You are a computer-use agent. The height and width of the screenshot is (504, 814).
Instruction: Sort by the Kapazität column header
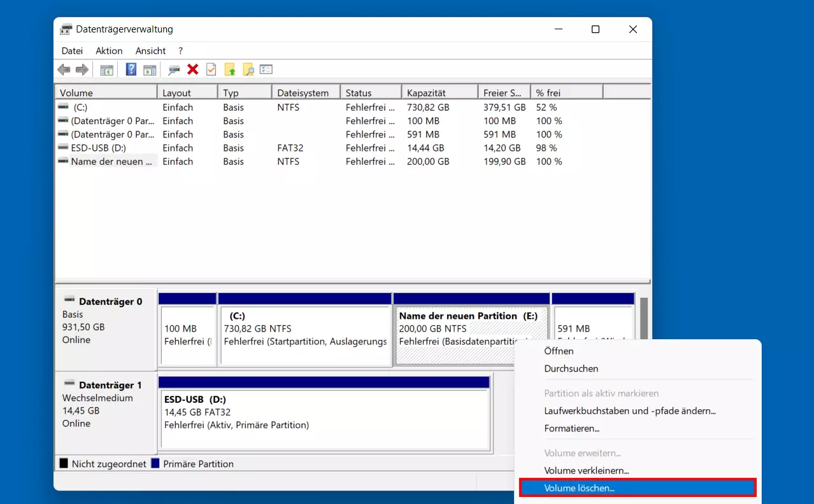tap(439, 92)
